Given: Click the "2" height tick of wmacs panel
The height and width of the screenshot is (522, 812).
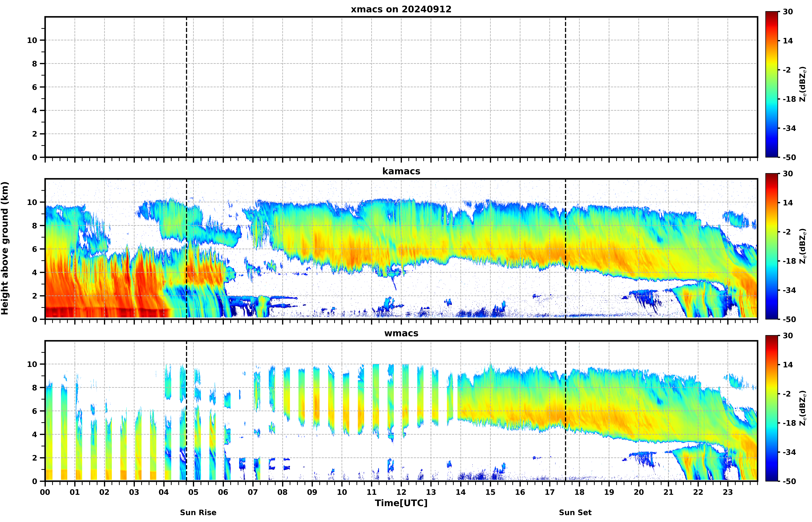Looking at the screenshot, I should tap(35, 458).
